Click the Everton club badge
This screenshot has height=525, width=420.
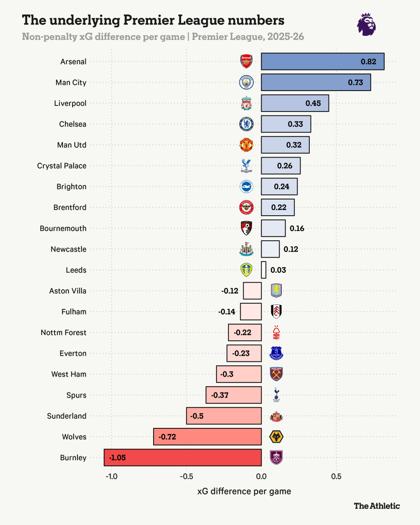[x=276, y=353]
